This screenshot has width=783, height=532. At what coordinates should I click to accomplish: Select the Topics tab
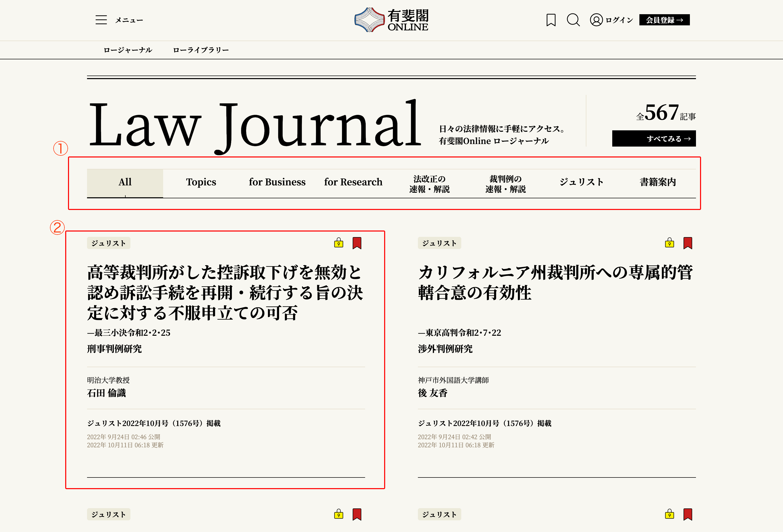(201, 182)
